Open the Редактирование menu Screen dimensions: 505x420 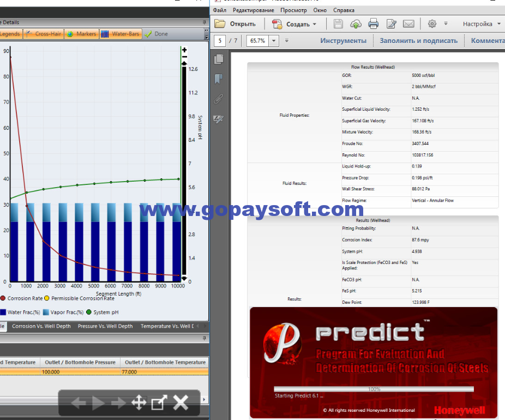254,10
